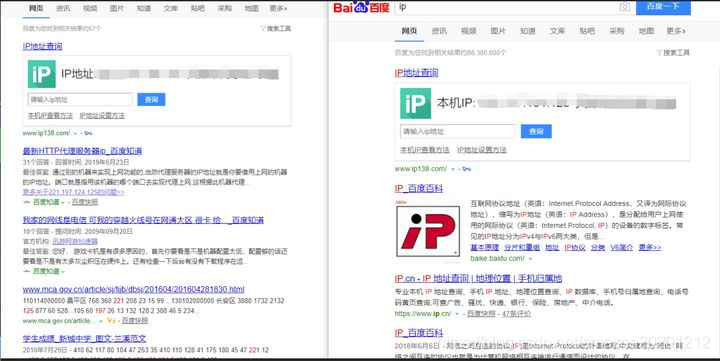Open 基本原理 sublink in IP encyclopedia result
The height and width of the screenshot is (361, 720).
484,248
